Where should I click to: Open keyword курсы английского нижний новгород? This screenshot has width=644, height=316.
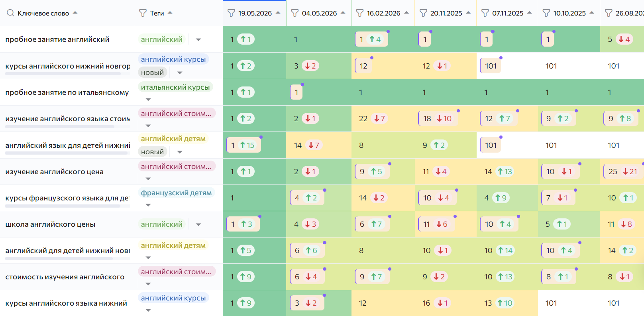68,66
